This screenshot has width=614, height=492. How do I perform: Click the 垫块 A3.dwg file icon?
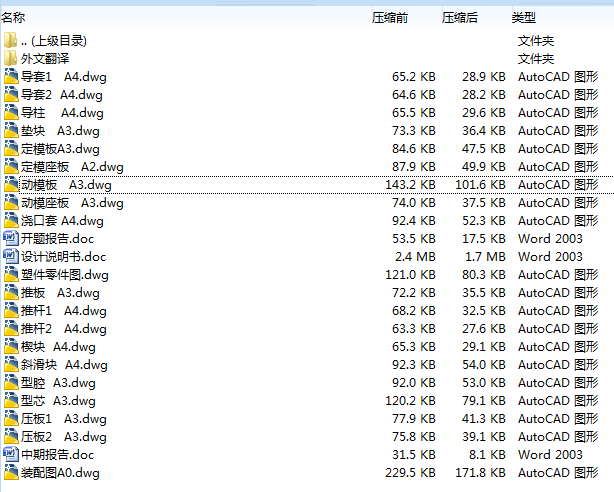(11, 130)
